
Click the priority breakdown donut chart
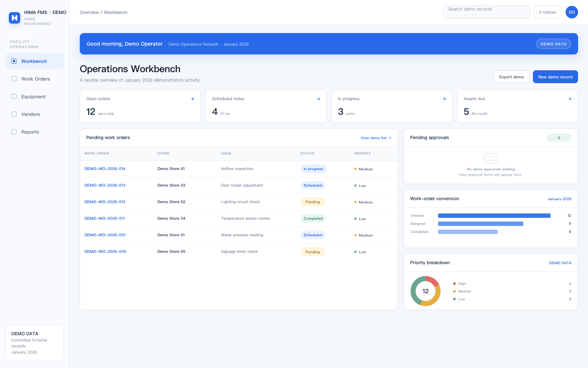[x=426, y=291]
